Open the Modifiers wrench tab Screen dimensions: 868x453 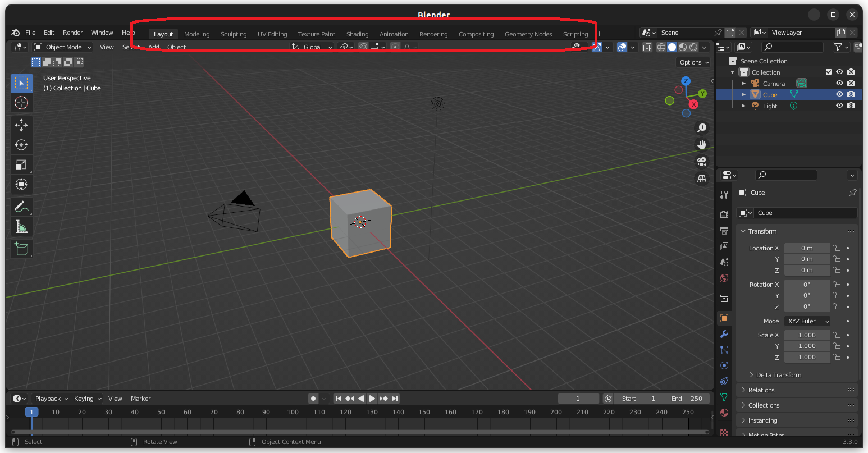click(x=724, y=334)
